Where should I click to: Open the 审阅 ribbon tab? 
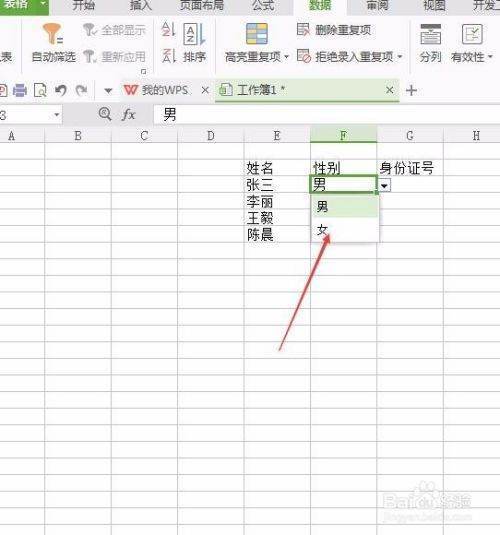click(x=377, y=5)
